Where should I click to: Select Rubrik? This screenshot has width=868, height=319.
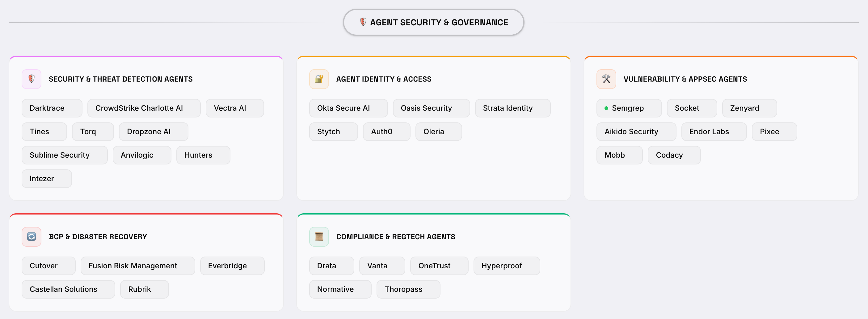coord(145,290)
